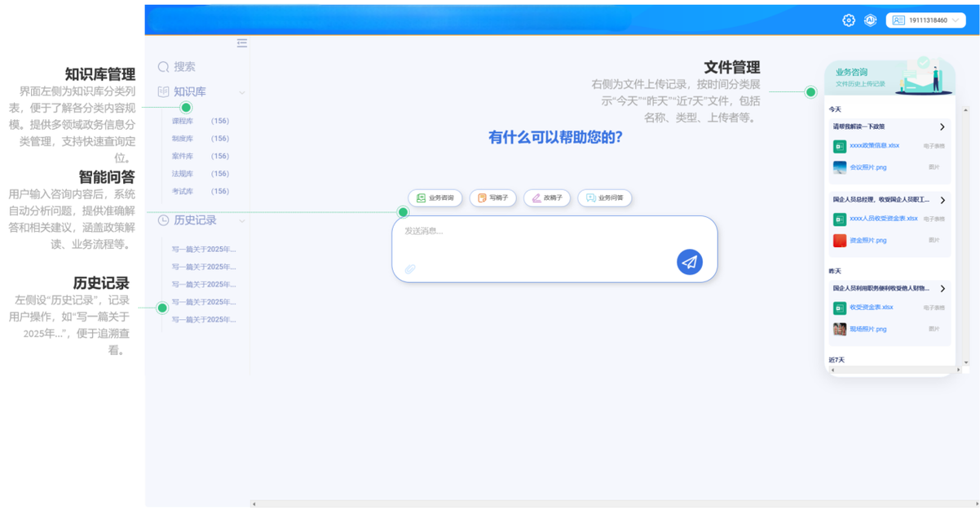Open the 会议照片.png thumbnail

(839, 167)
